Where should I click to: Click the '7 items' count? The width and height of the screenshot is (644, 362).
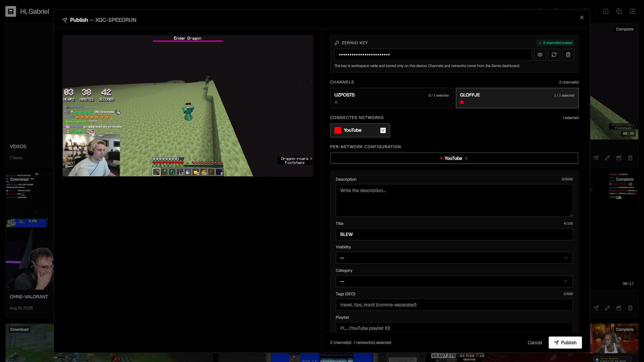tap(16, 158)
